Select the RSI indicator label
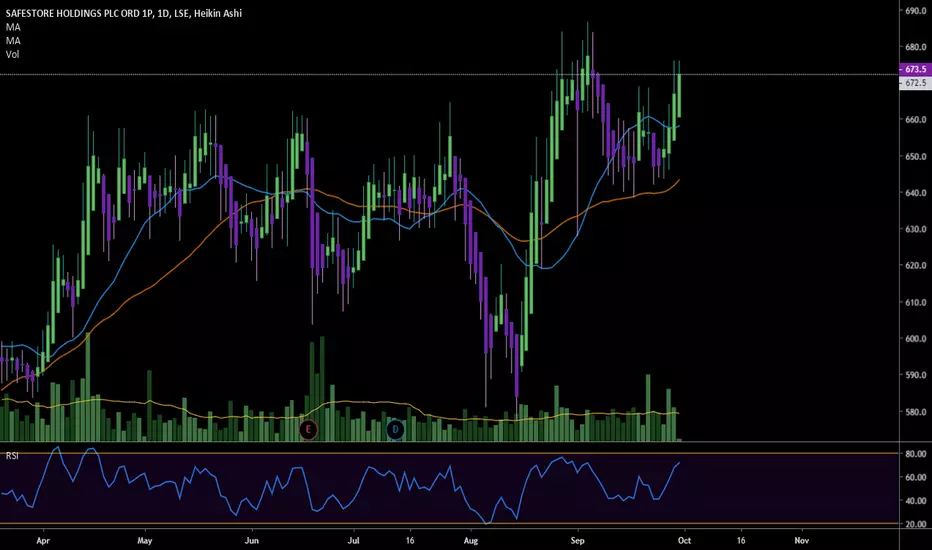The image size is (932, 550). pyautogui.click(x=12, y=455)
